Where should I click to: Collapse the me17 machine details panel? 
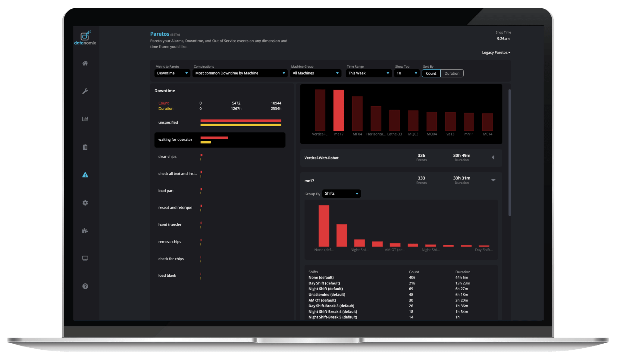493,180
